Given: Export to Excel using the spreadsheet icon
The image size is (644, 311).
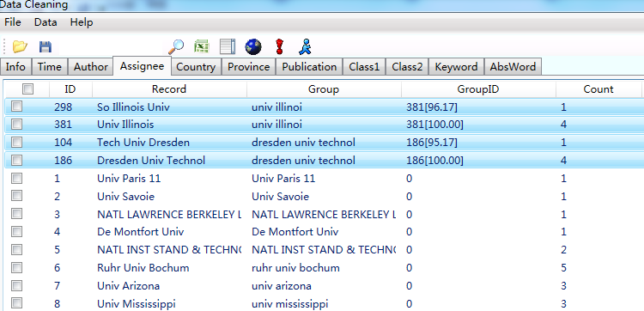Looking at the screenshot, I should coord(202,46).
